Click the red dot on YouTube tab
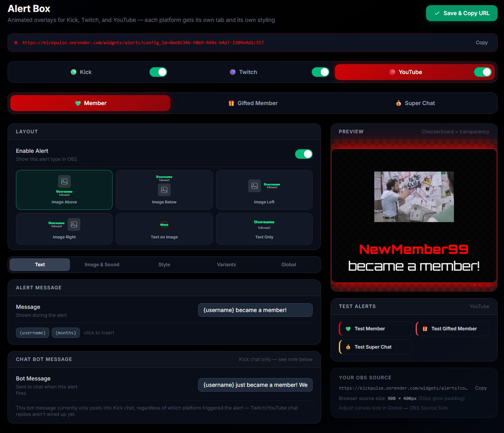 (x=392, y=72)
